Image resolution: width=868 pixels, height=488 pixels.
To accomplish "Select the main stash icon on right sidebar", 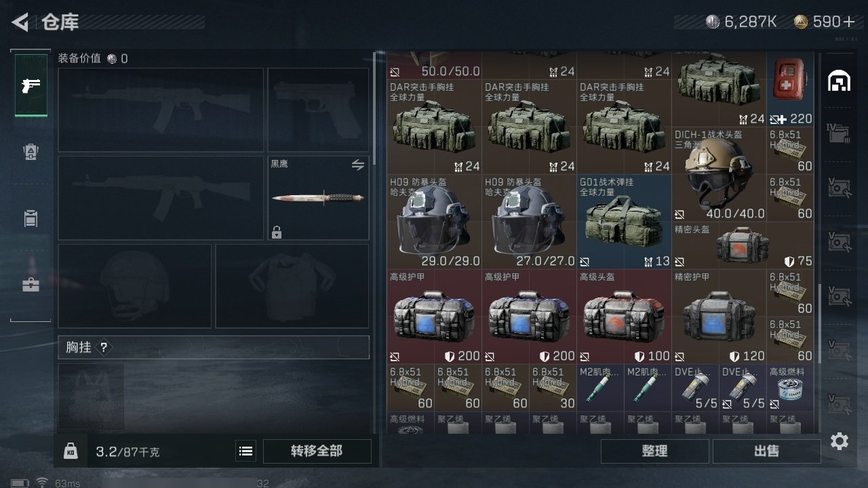I will coord(840,81).
